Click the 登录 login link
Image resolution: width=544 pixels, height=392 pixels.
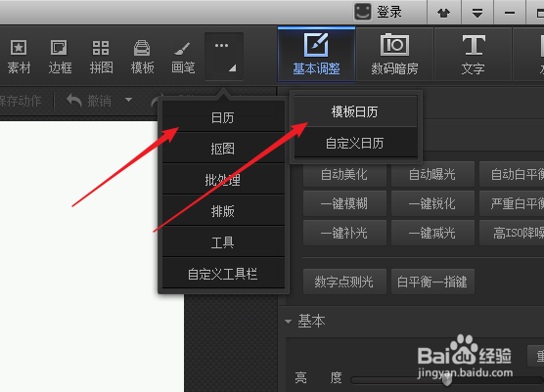(389, 12)
